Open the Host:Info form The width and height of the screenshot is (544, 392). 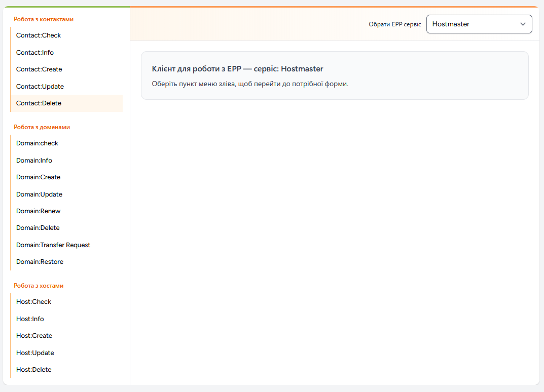(29, 319)
